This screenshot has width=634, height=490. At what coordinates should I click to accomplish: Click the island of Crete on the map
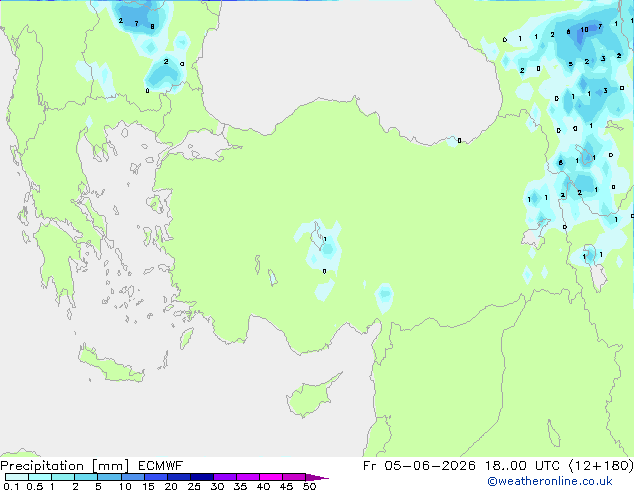point(110,364)
